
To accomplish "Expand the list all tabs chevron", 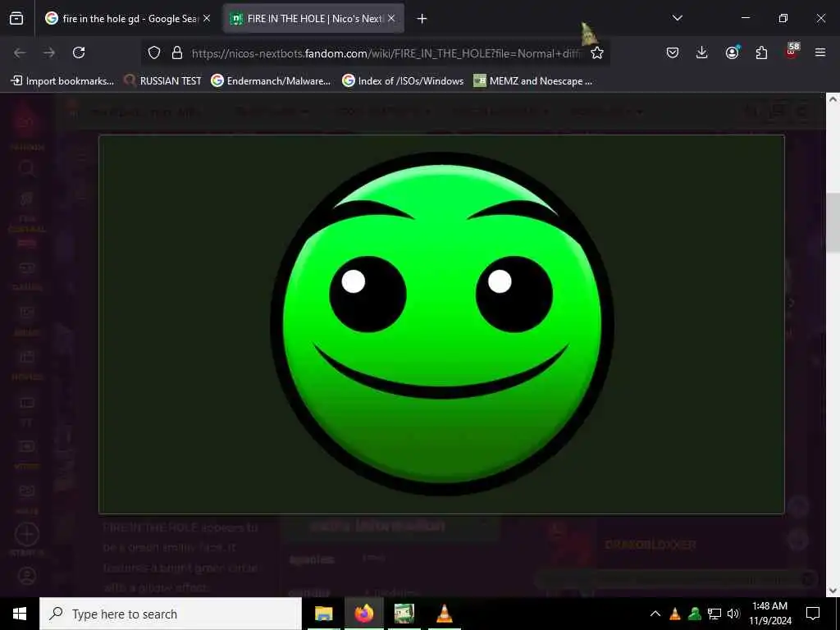I will 677,18.
